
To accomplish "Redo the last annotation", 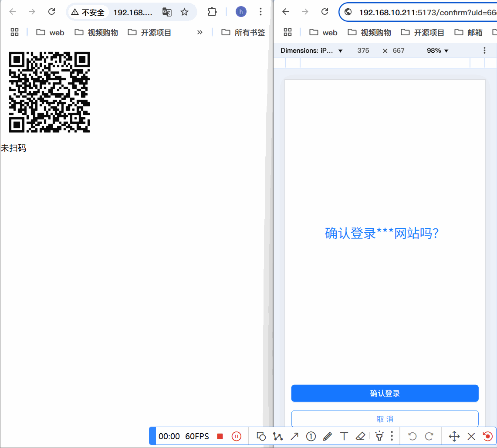I will coord(429,436).
